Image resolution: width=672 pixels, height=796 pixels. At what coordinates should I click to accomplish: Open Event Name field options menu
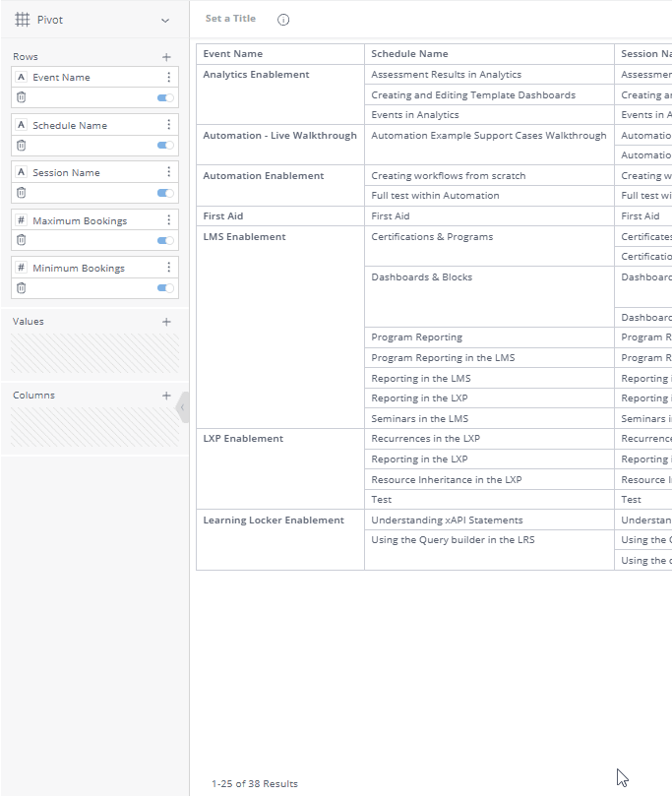[x=168, y=77]
